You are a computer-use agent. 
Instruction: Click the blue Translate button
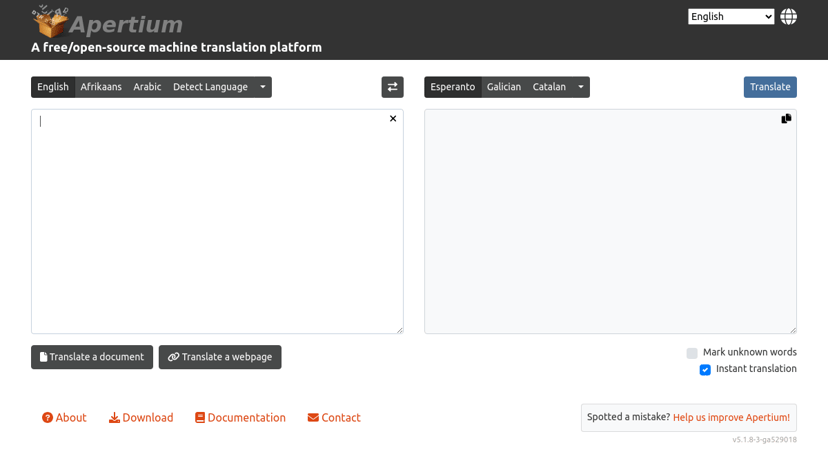[x=770, y=87]
